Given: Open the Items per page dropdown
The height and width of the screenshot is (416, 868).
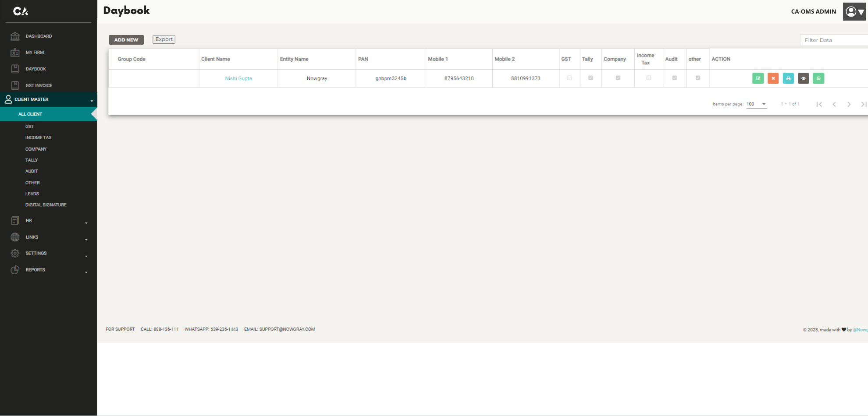Looking at the screenshot, I should click(757, 104).
